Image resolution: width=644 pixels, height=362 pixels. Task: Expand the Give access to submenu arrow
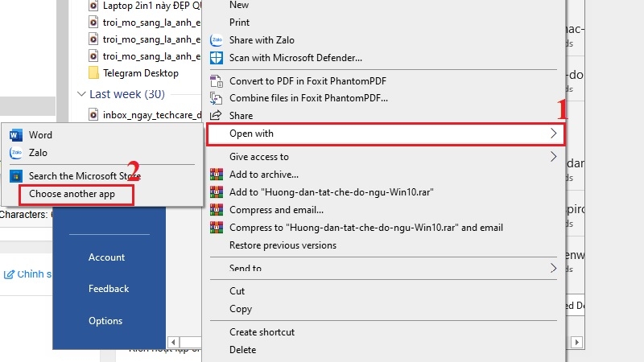coord(553,157)
